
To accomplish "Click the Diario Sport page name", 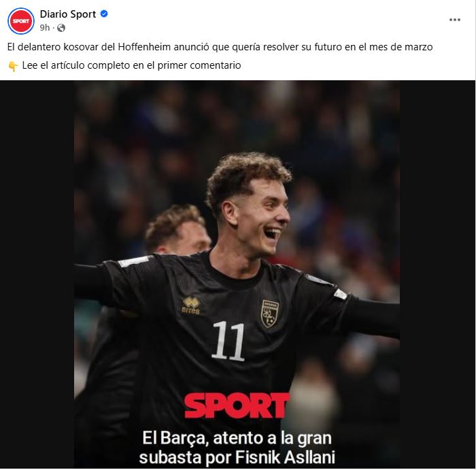I will point(68,14).
